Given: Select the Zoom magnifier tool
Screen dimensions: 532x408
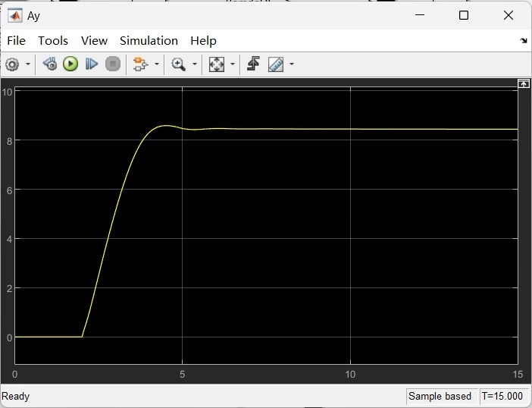Looking at the screenshot, I should tap(178, 64).
